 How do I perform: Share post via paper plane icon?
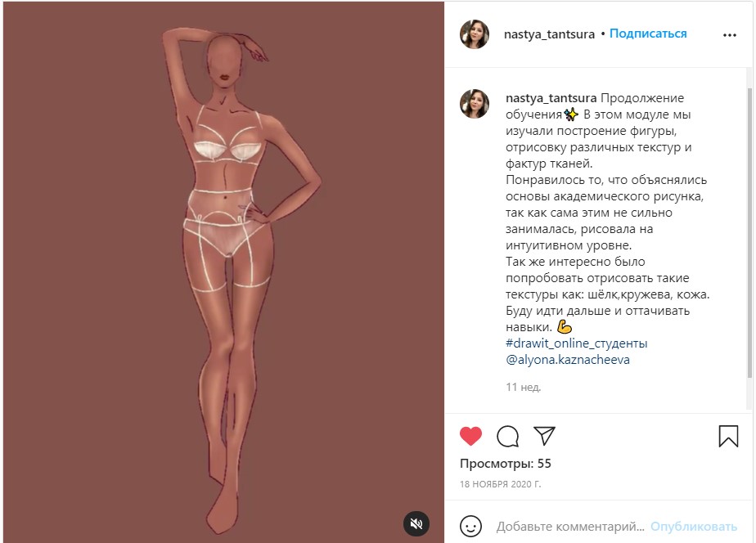544,436
